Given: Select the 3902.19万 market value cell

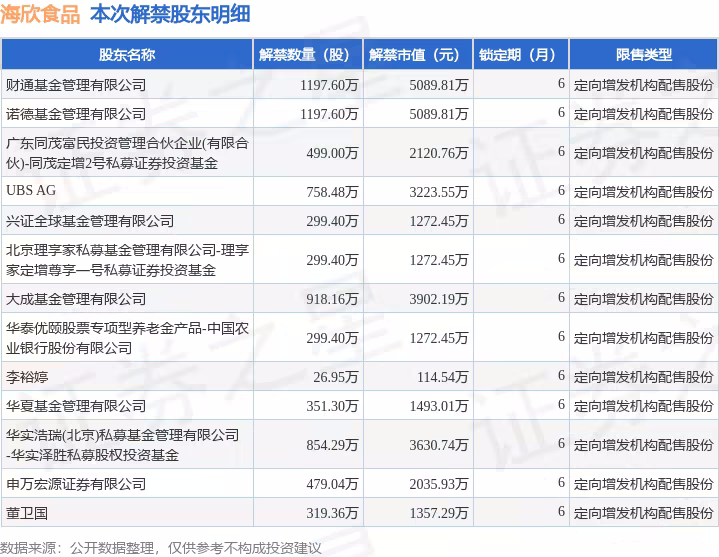Looking at the screenshot, I should [438, 298].
